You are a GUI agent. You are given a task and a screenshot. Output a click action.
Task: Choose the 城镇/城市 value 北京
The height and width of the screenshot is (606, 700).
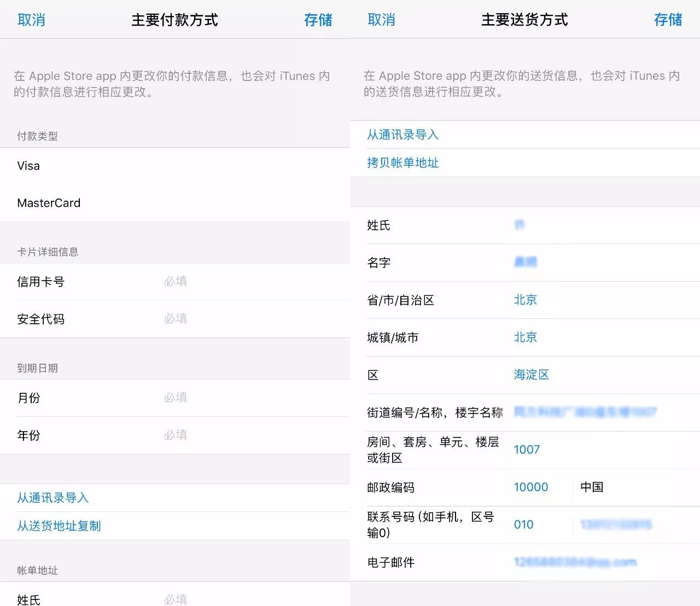point(526,337)
